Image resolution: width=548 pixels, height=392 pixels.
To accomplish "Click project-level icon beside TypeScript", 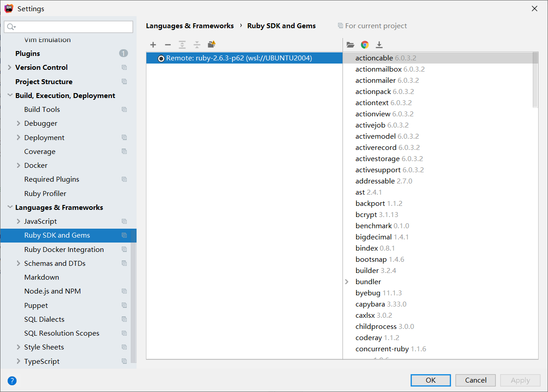I will click(x=124, y=362).
